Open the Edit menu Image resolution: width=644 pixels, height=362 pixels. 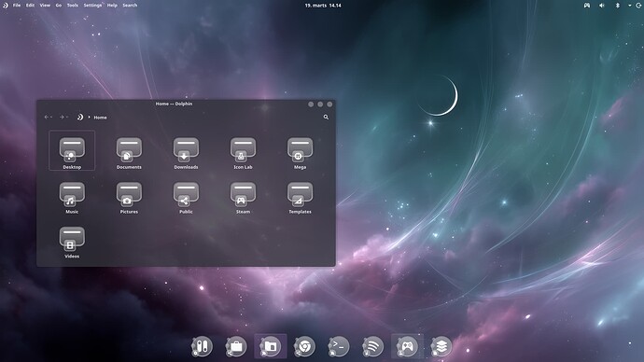pyautogui.click(x=30, y=6)
